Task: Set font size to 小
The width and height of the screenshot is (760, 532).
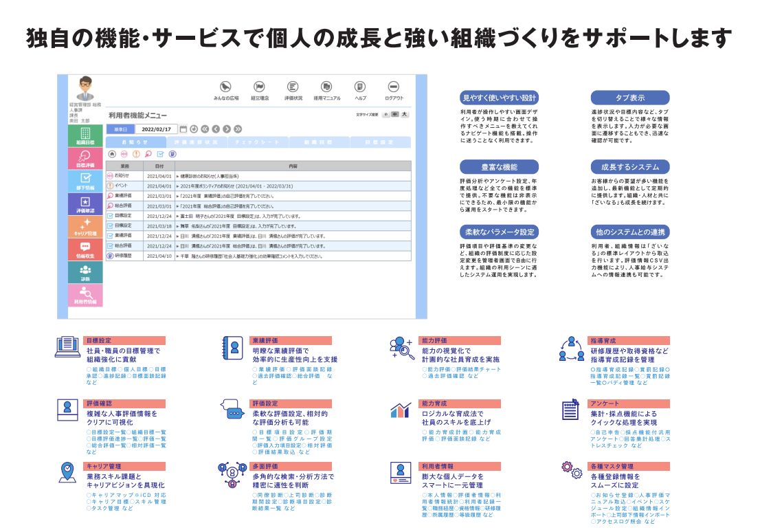Action: click(385, 114)
